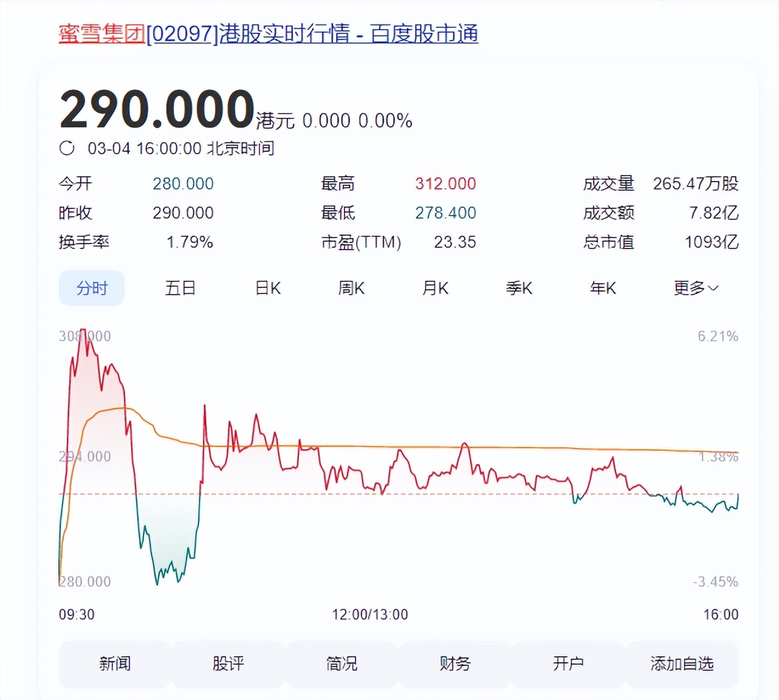Click the 09:30 time axis label

77,614
